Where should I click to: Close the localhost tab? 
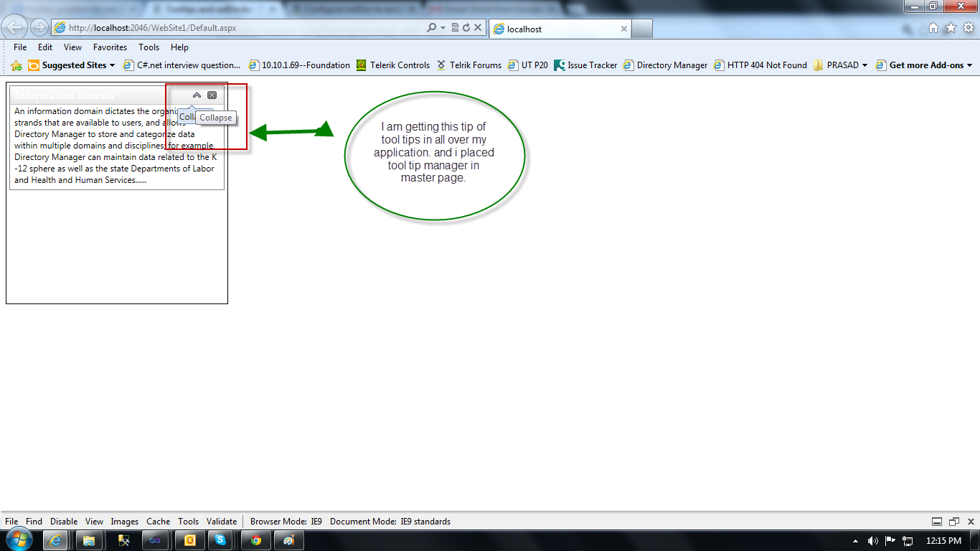pyautogui.click(x=624, y=29)
